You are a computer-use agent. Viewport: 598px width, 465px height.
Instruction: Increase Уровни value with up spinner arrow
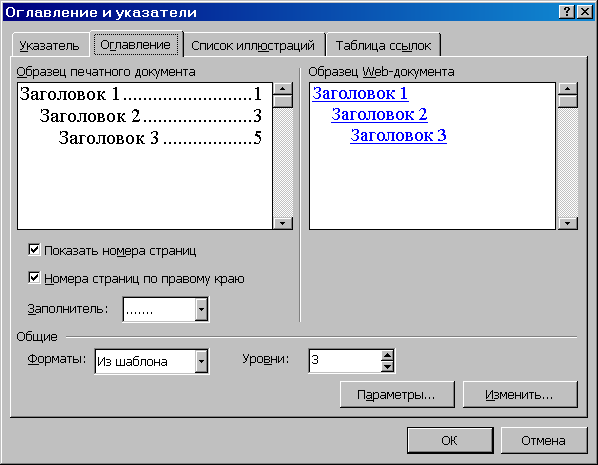click(x=387, y=356)
